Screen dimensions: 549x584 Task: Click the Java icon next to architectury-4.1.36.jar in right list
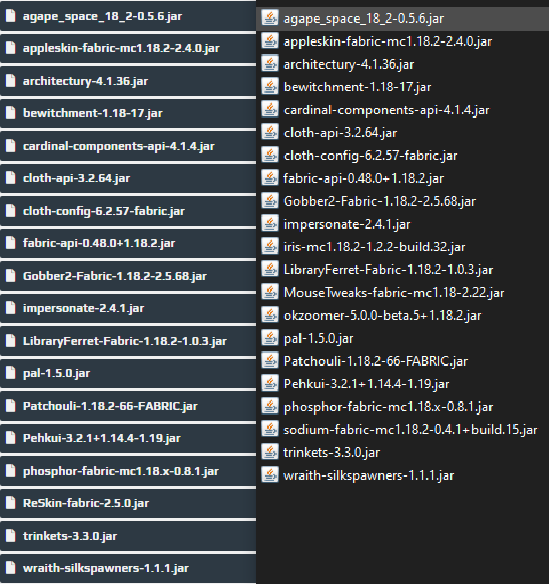(270, 64)
